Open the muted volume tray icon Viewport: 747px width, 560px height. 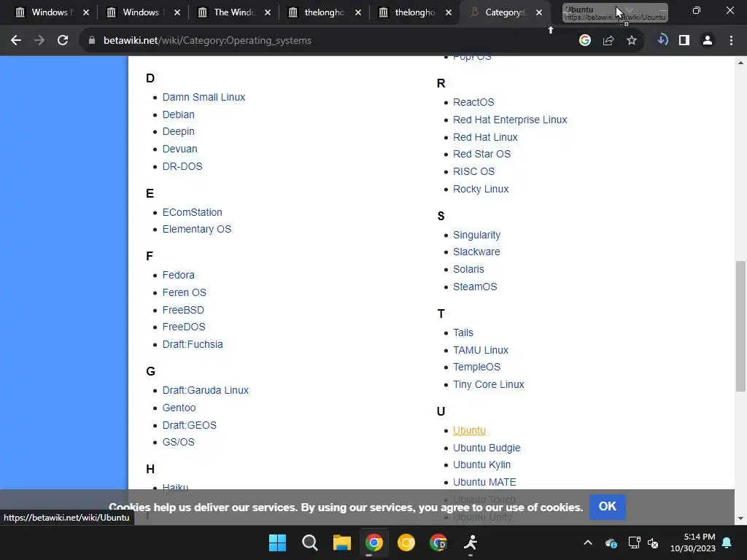[x=653, y=542]
